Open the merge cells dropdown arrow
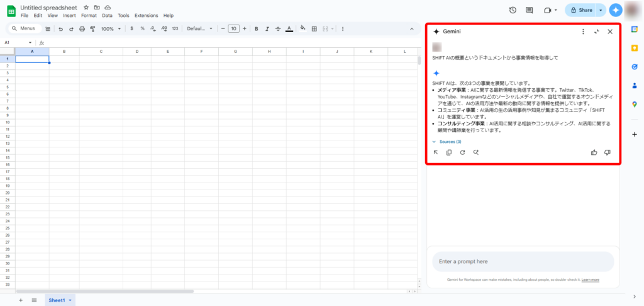The image size is (644, 306). (332, 29)
